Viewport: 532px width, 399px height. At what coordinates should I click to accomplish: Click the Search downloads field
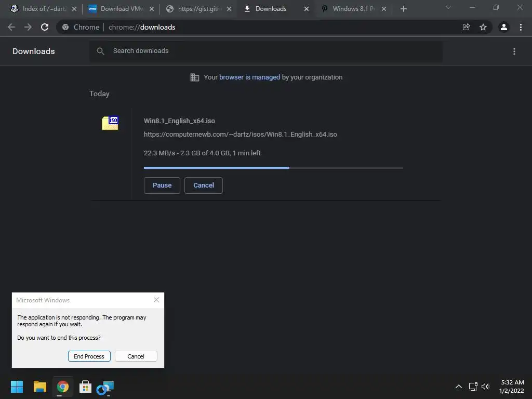point(265,51)
